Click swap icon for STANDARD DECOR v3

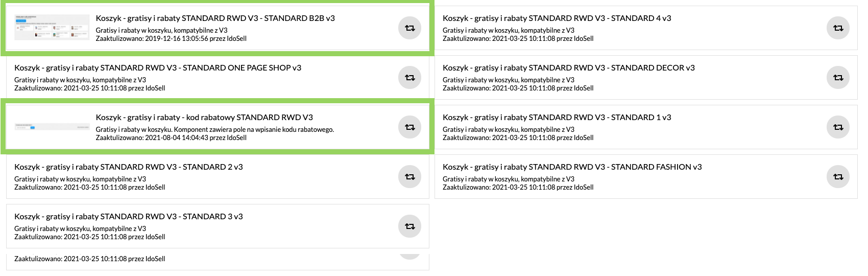pos(838,78)
